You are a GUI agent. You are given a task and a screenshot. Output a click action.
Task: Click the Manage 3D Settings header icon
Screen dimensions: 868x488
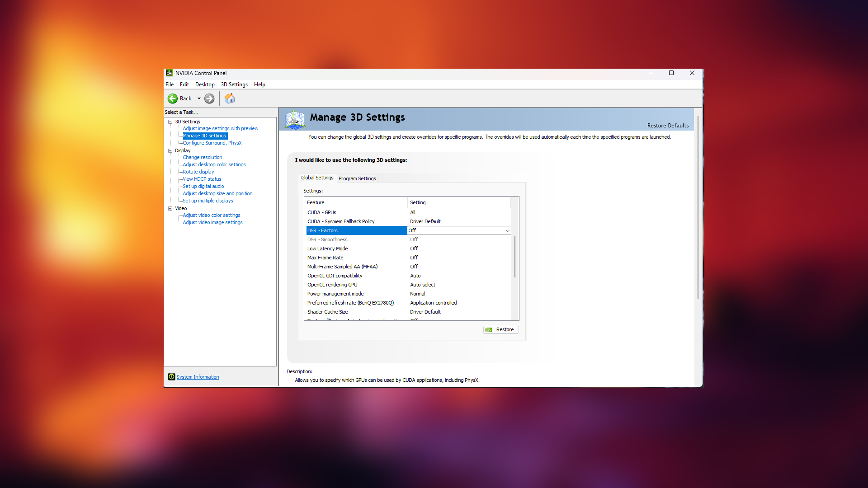point(295,119)
